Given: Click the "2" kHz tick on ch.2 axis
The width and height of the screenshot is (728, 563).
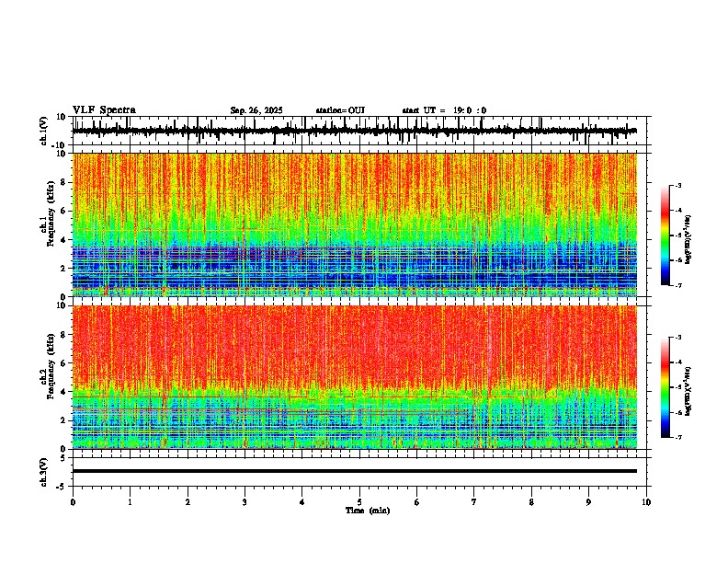Looking at the screenshot, I should click(x=63, y=420).
